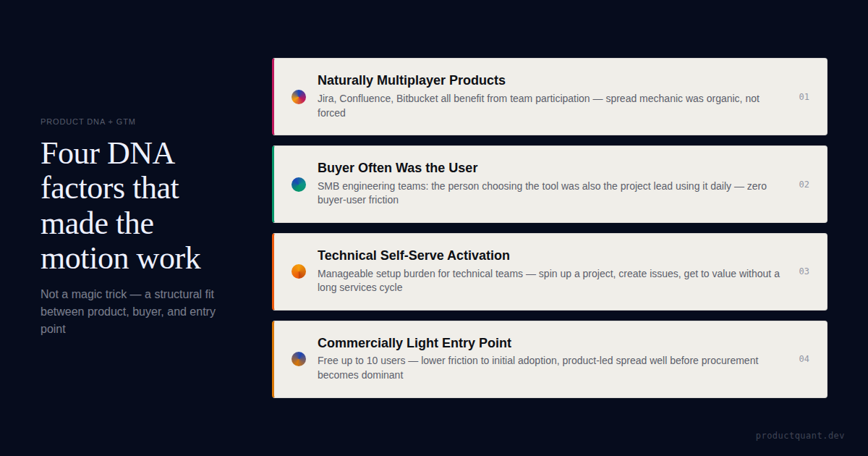868x456 pixels.
Task: Click the 04 number label
Action: click(804, 359)
